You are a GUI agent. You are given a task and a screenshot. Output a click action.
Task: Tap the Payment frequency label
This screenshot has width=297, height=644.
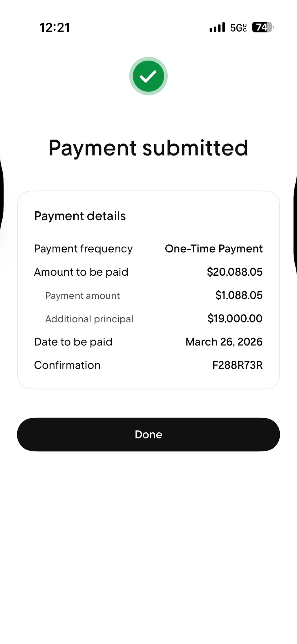(x=83, y=249)
